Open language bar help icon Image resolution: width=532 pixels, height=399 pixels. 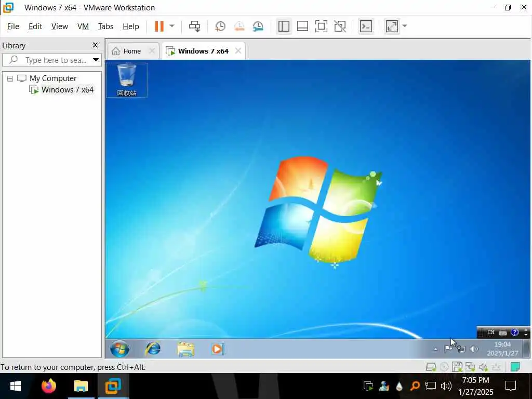515,332
